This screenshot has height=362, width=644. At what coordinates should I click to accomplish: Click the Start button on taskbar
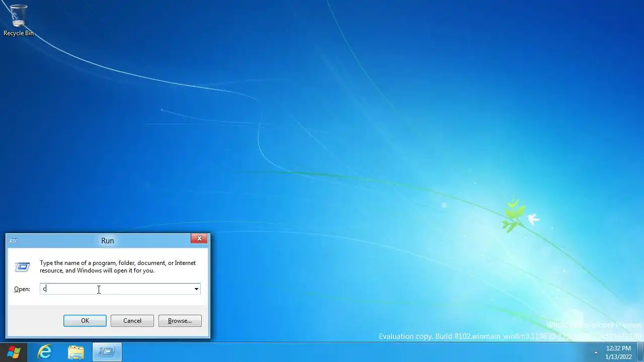(x=14, y=352)
